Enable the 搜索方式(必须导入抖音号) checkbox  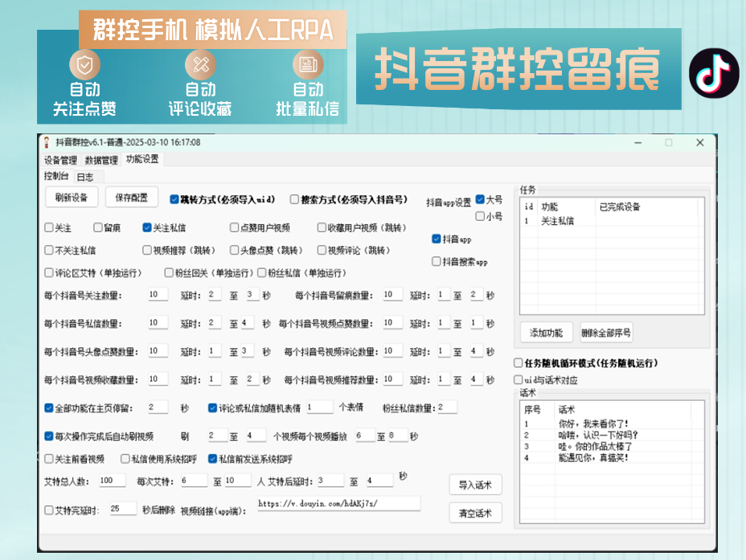point(294,200)
